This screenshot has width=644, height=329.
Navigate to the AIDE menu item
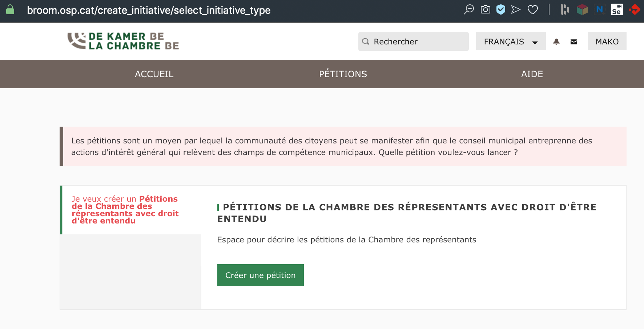[532, 74]
